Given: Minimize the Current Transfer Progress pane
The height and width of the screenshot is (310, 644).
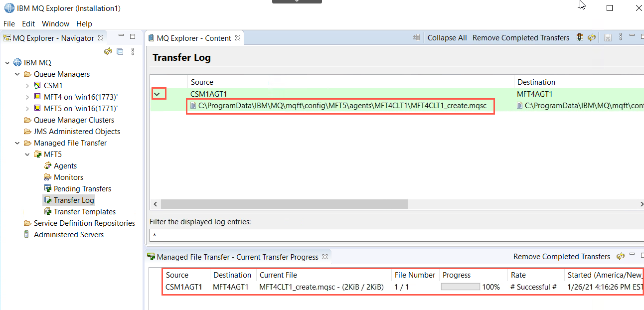Looking at the screenshot, I should point(632,255).
